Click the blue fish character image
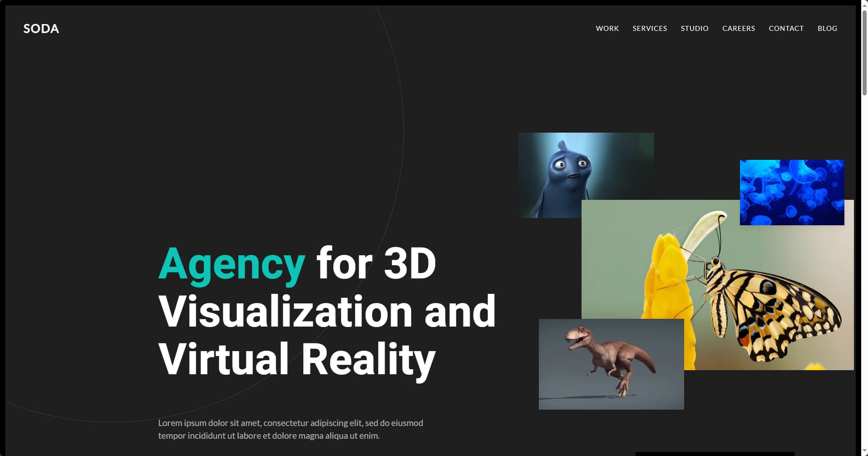This screenshot has width=868, height=456. (x=567, y=173)
